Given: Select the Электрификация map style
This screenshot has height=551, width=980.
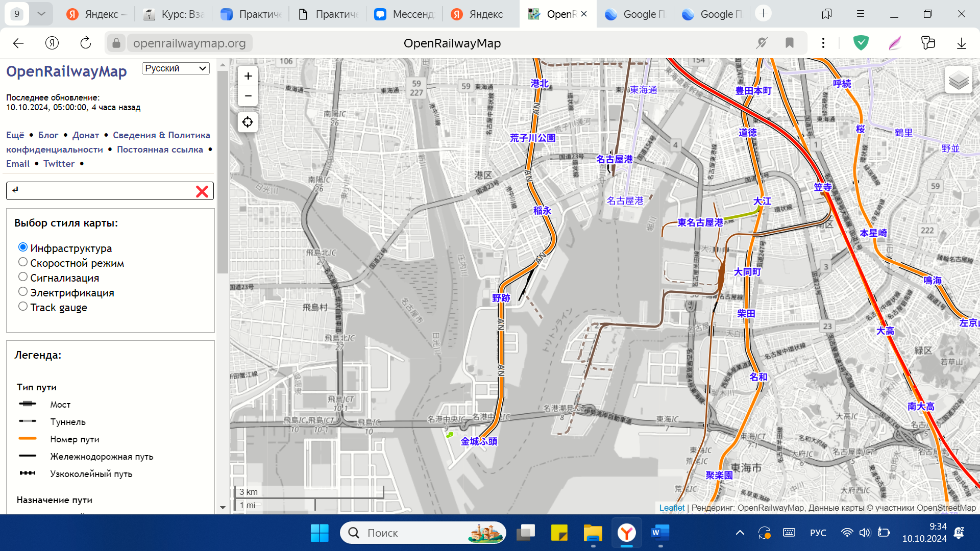Looking at the screenshot, I should [x=23, y=292].
